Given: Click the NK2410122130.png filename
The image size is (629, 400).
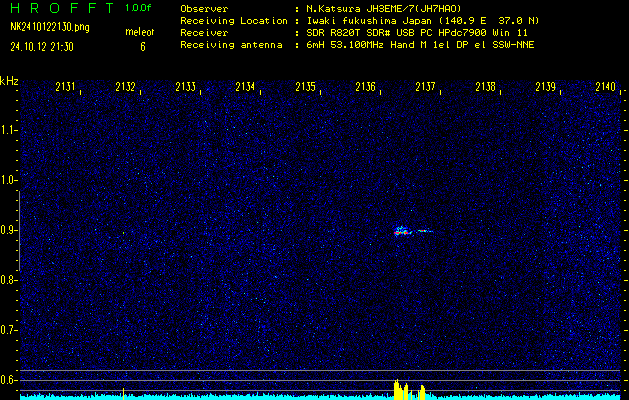Looking at the screenshot, I should [48, 29].
